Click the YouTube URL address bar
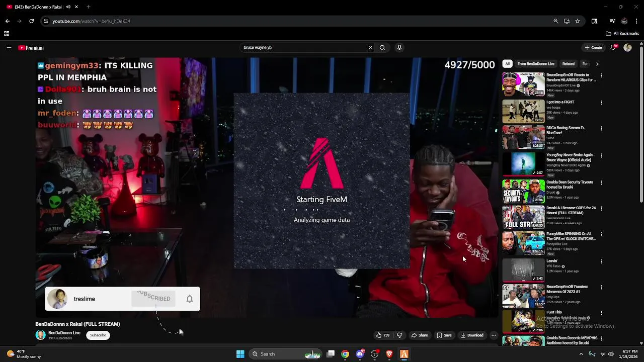 coord(297,21)
